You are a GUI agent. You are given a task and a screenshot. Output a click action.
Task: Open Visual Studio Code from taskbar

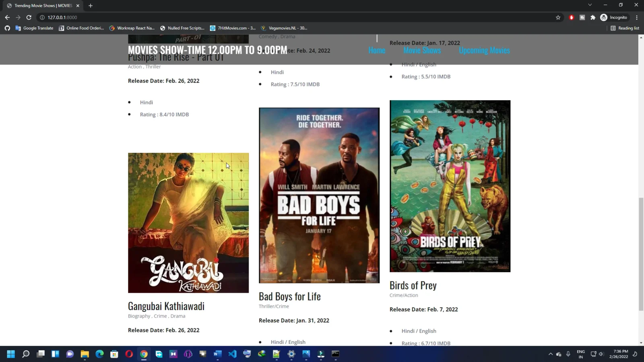(x=232, y=354)
